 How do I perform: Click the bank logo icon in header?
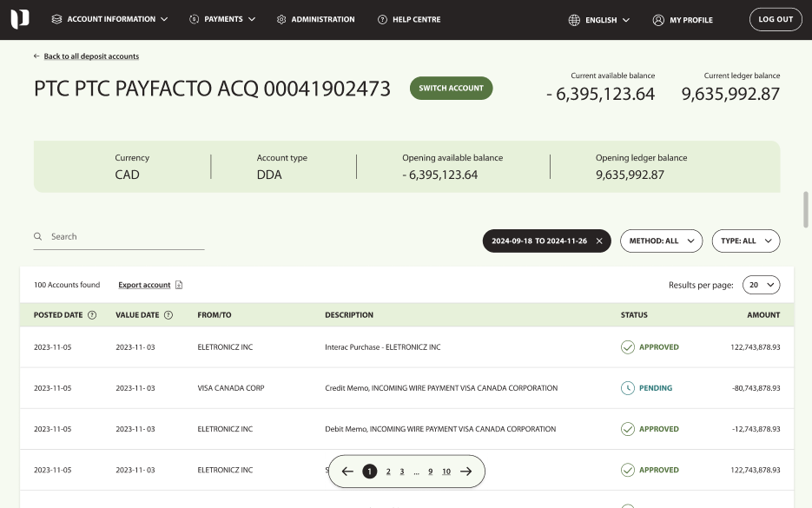pos(19,19)
